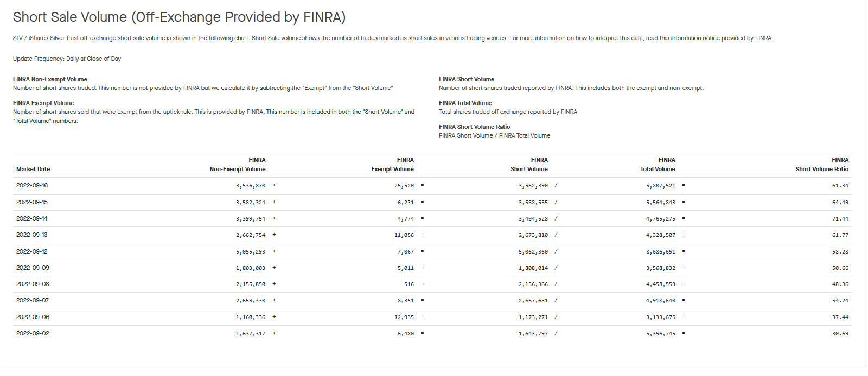Click short volume value 3,404,528
This screenshot has height=376, width=868.
[x=533, y=219]
